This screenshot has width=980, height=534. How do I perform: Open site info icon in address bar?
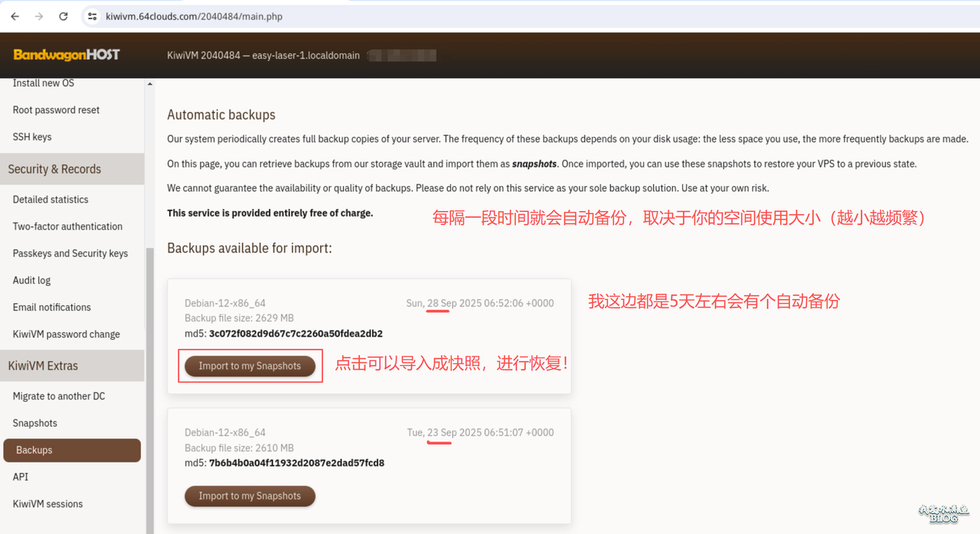92,16
